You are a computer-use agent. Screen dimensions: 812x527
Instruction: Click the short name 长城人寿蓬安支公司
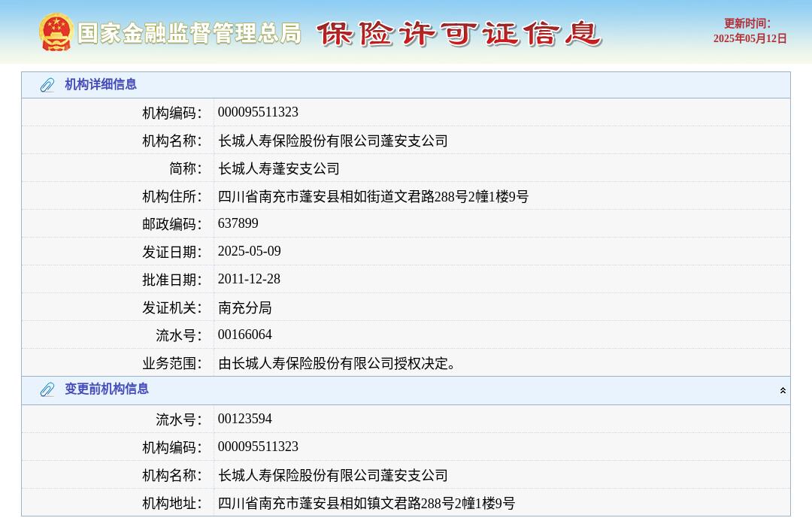279,168
